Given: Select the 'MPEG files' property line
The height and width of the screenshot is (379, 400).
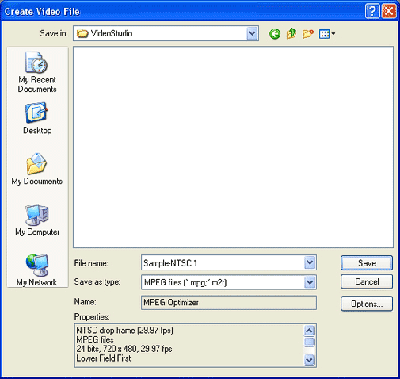Looking at the screenshot, I should [95, 340].
